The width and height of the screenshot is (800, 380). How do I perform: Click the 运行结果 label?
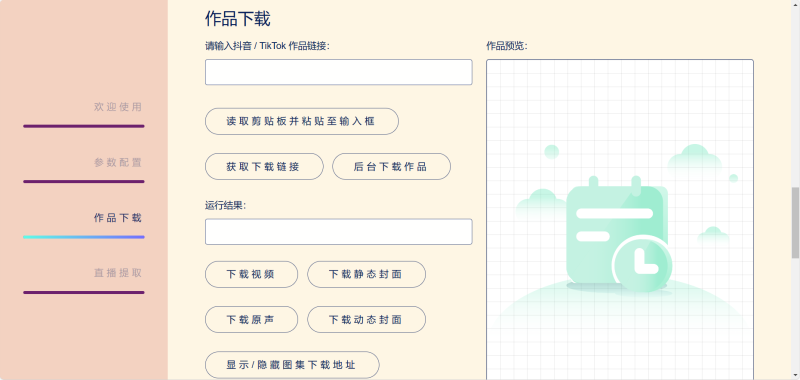click(226, 206)
